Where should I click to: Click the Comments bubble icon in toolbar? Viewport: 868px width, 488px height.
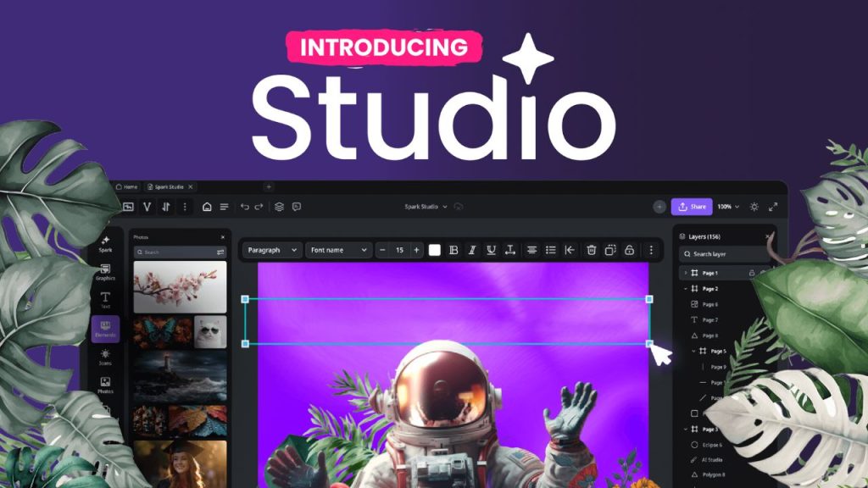(x=297, y=207)
